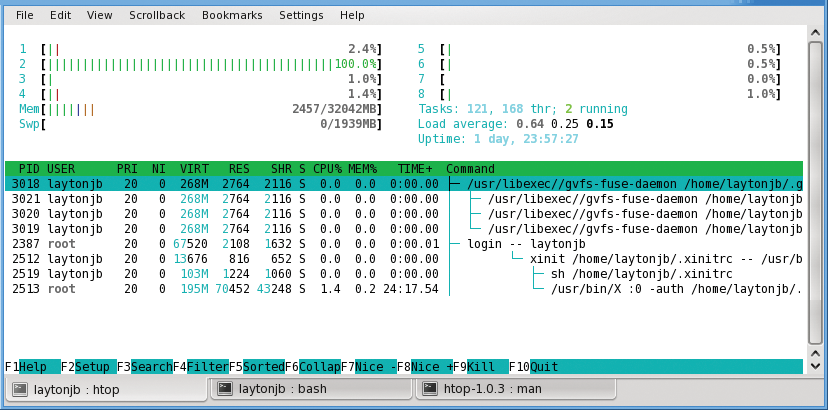Click the scrollbar down arrow at the bottom
828x410 pixels.
816,366
